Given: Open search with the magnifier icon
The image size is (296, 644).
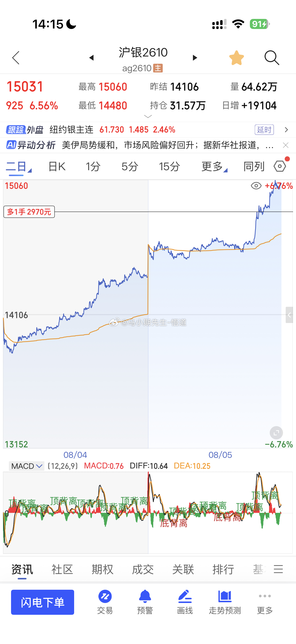Looking at the screenshot, I should click(x=271, y=58).
